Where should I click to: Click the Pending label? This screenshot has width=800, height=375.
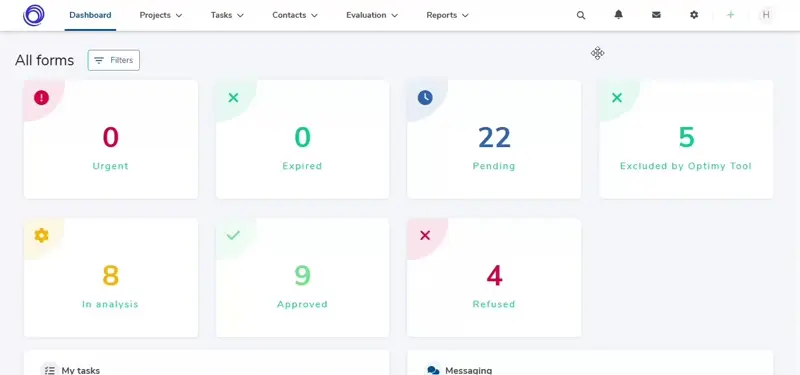coord(494,166)
